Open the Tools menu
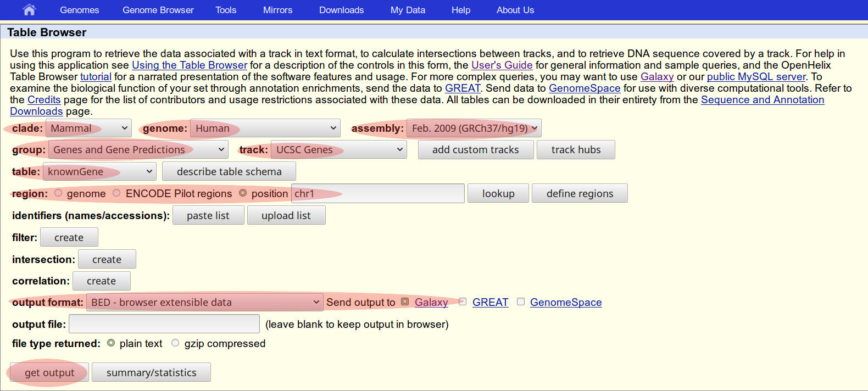This screenshot has height=391, width=868. coord(226,10)
